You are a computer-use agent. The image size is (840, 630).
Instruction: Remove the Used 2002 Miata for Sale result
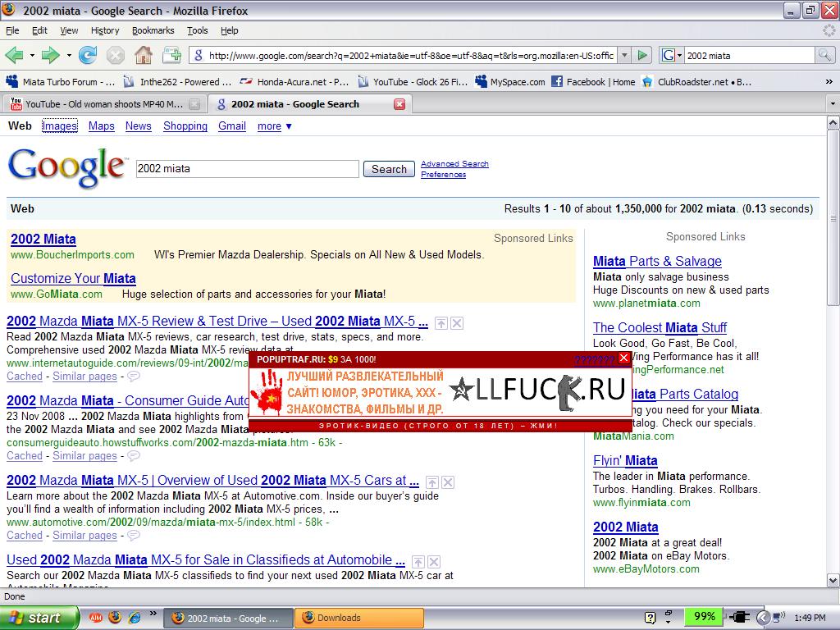[x=435, y=561]
